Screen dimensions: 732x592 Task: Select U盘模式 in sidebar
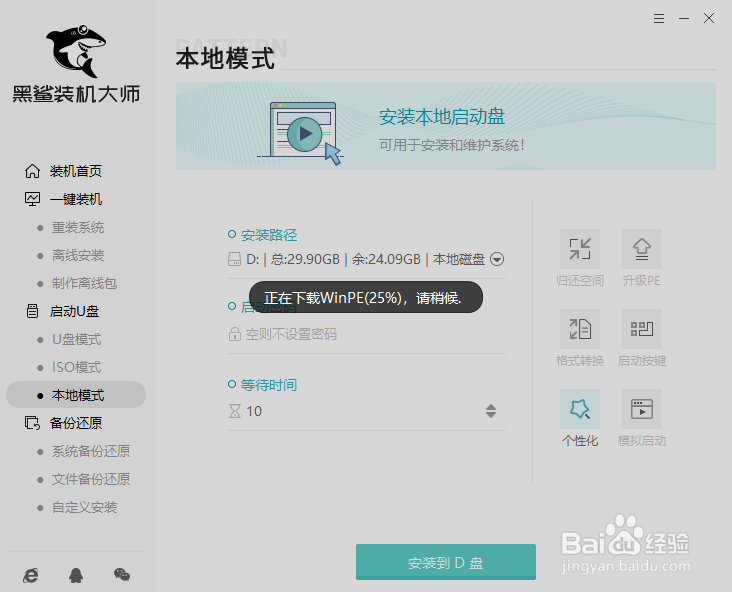point(77,339)
